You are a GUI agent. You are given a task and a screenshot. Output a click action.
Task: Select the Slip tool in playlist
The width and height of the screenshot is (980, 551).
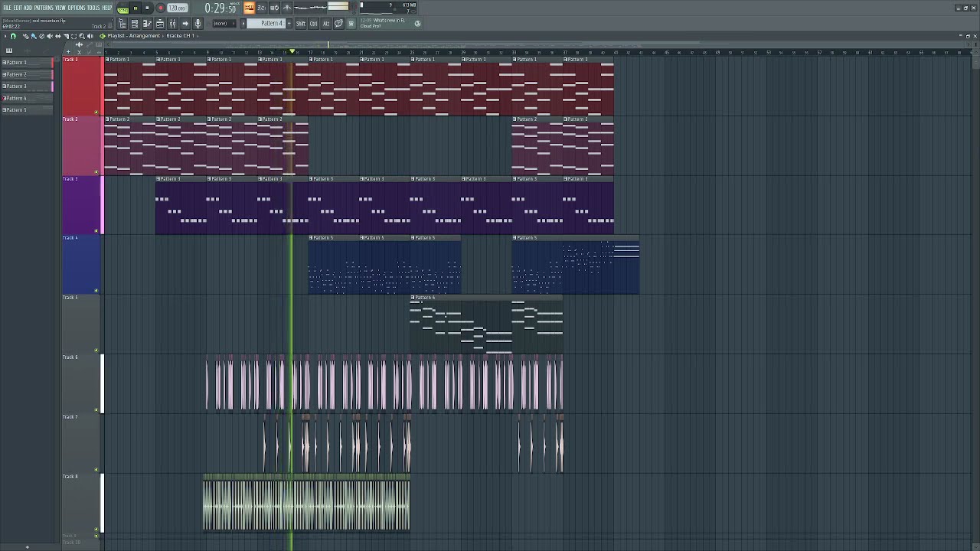point(58,36)
